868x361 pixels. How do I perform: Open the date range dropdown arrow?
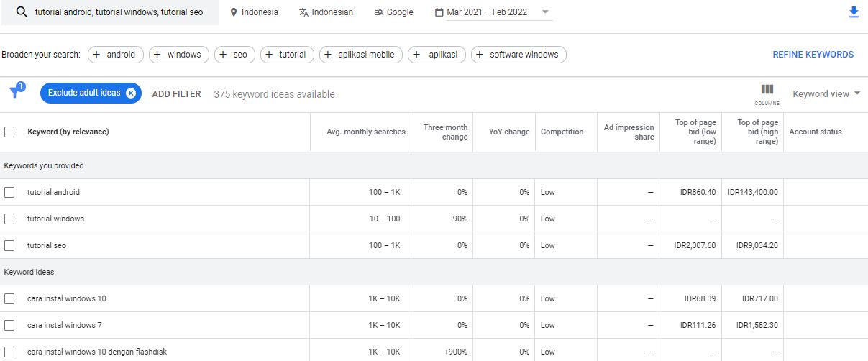coord(545,12)
